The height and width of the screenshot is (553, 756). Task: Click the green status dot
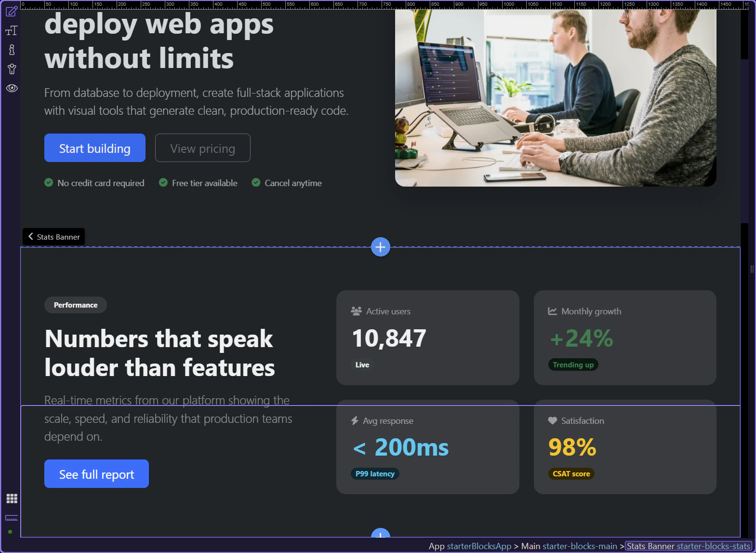pyautogui.click(x=10, y=532)
